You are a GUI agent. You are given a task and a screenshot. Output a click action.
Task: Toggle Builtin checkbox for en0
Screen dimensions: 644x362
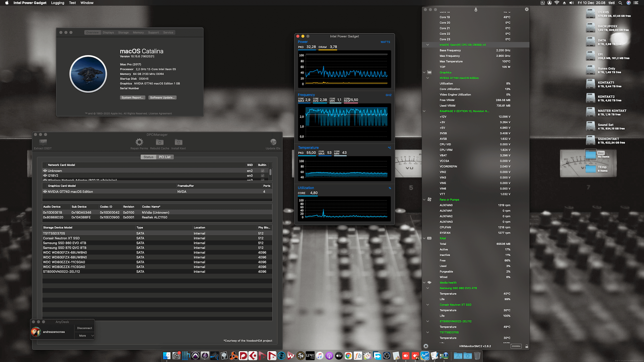pyautogui.click(x=263, y=175)
